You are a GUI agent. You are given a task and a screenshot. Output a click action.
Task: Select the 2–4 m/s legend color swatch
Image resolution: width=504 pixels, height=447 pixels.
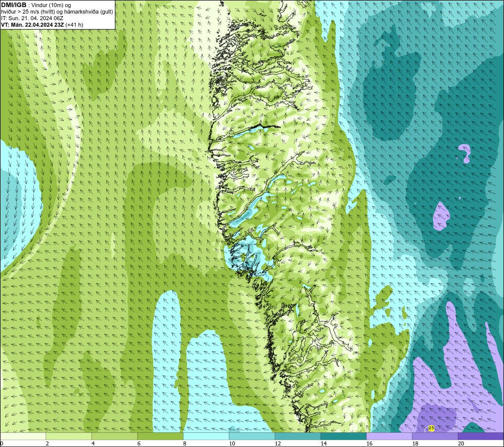(x=69, y=436)
